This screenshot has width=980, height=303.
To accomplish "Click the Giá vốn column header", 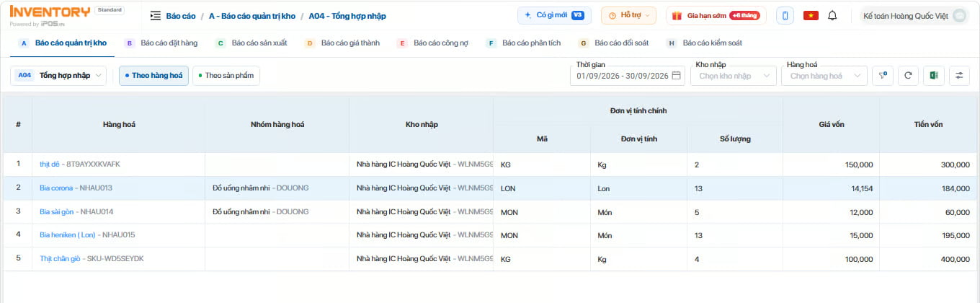I will click(x=832, y=125).
